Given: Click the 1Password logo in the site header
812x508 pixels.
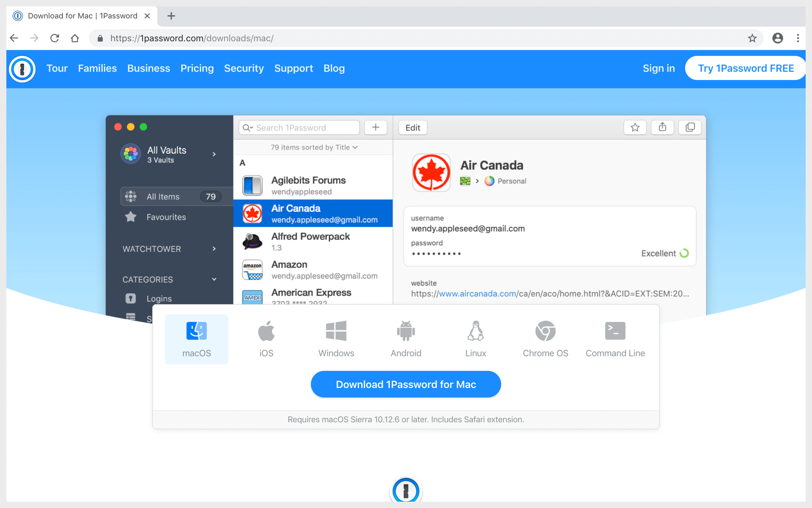Looking at the screenshot, I should [22, 69].
